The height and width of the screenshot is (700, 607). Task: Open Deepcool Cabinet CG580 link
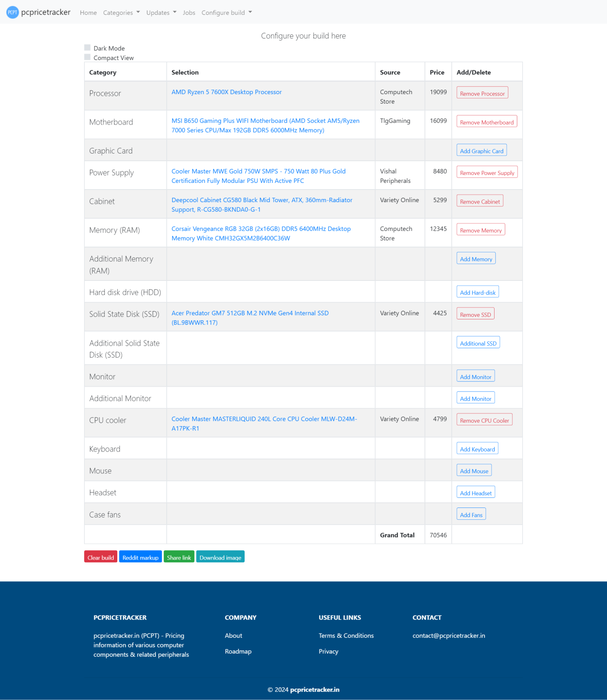coord(262,205)
